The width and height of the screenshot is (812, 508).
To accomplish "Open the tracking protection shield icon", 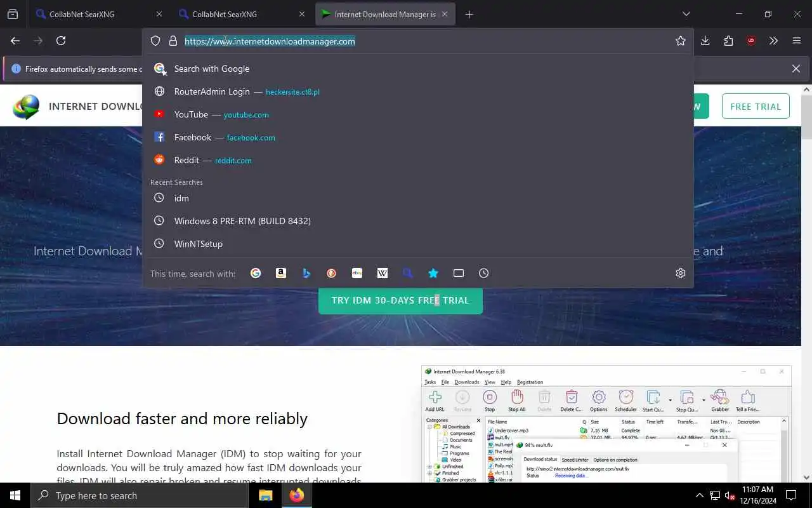I will click(155, 41).
